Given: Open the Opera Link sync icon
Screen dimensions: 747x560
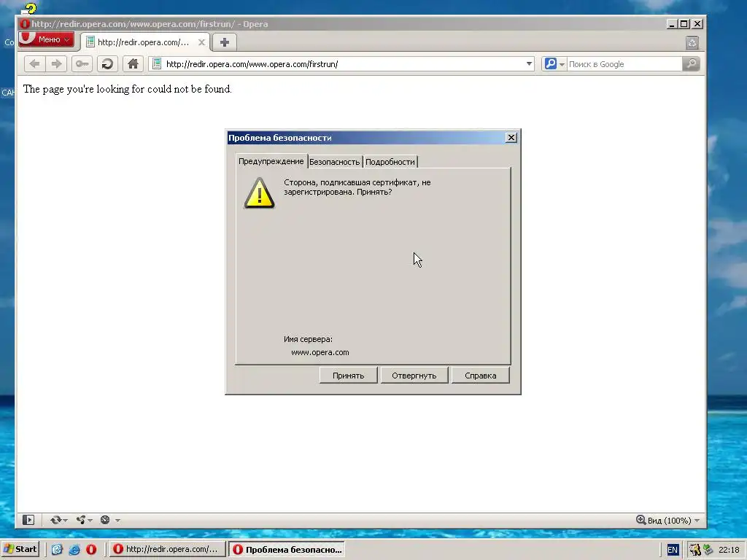Looking at the screenshot, I should pos(56,520).
